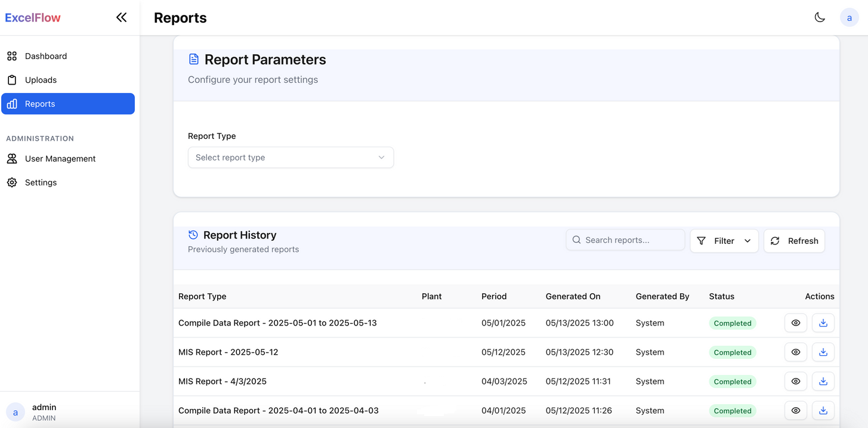The width and height of the screenshot is (868, 428).
Task: Click the Settings gear icon
Action: (12, 182)
